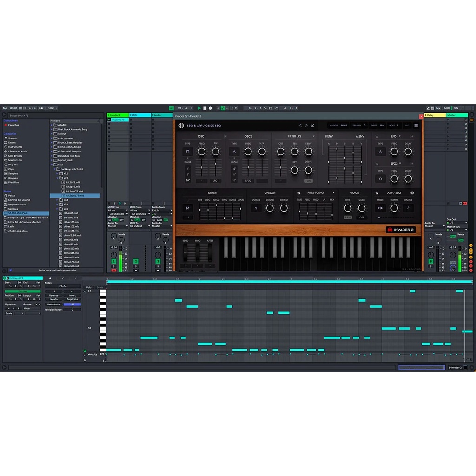Open Grooves category in browser
Image resolution: width=476 pixels, height=476 pixels.
13,178
